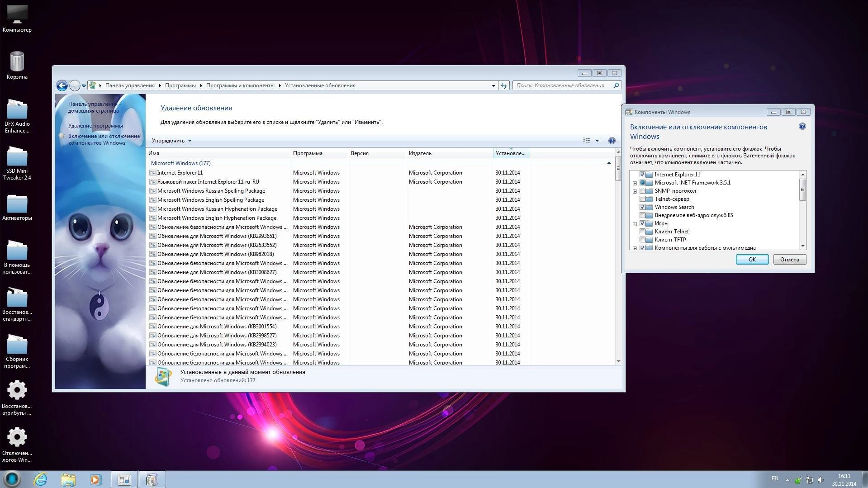The width and height of the screenshot is (868, 488).
Task: Open the recent pages dropdown near the Back button
Action: click(84, 85)
